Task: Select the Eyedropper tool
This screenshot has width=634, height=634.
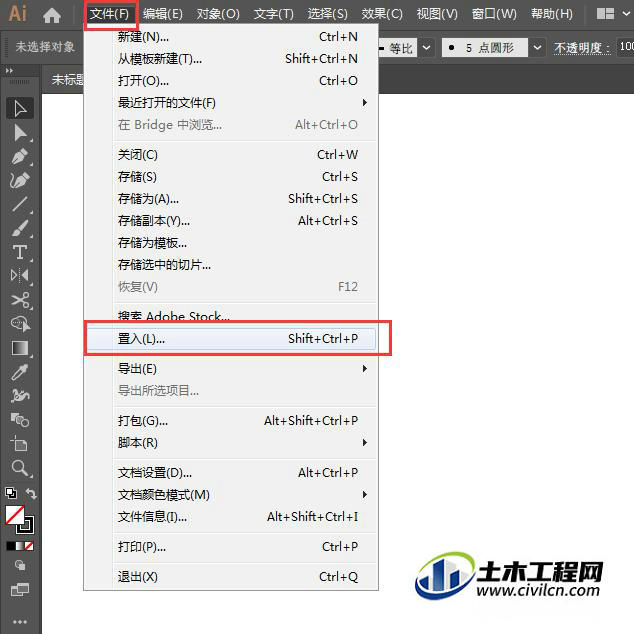Action: pyautogui.click(x=20, y=372)
